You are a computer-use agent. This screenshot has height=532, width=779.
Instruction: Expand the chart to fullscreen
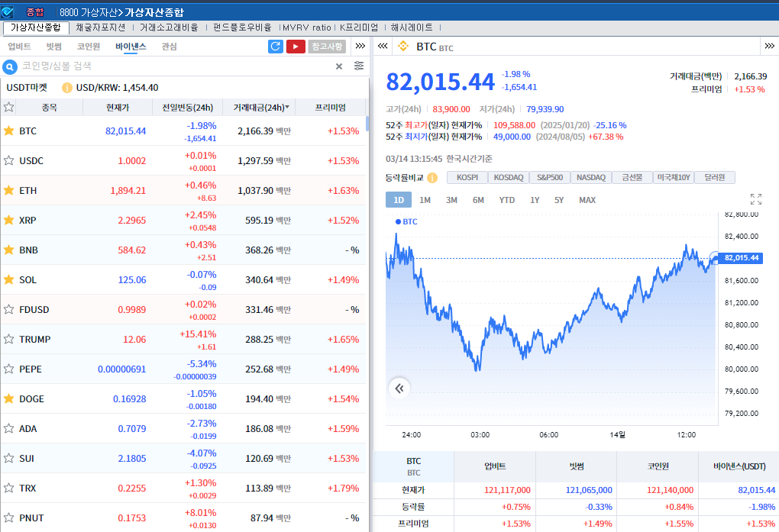tap(756, 199)
